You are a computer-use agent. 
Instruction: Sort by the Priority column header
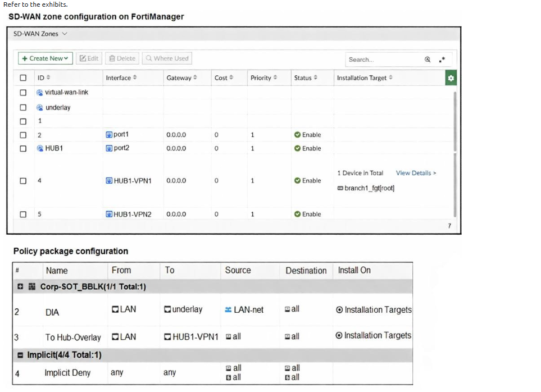(x=264, y=78)
